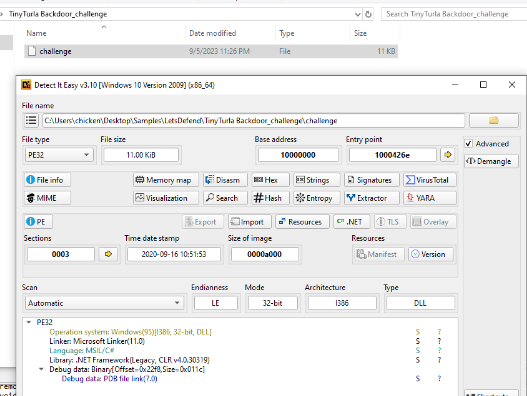
Task: Click the S link on Linker row
Action: click(418, 341)
